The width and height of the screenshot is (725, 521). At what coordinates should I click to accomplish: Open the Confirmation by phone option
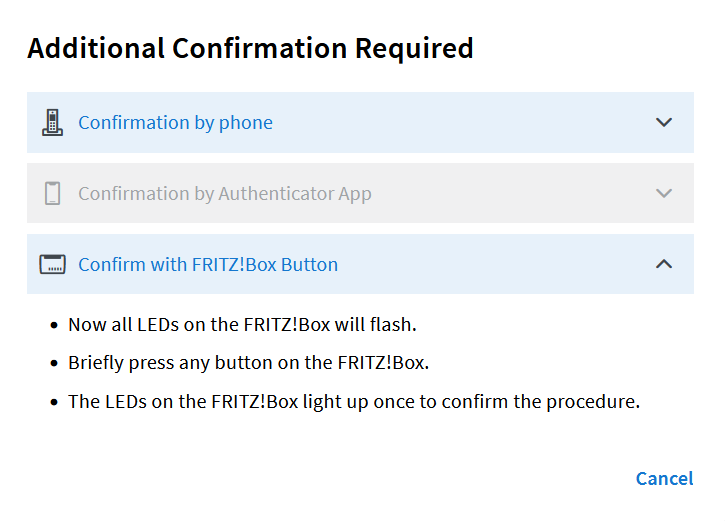coord(175,123)
